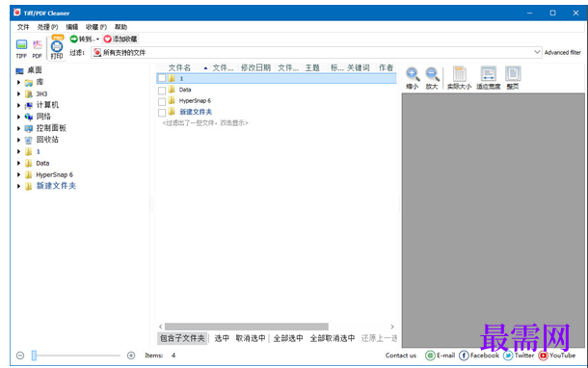Viewport: 588px width, 368px height.
Task: Click 添加收藏 add favorite button
Action: (120, 39)
